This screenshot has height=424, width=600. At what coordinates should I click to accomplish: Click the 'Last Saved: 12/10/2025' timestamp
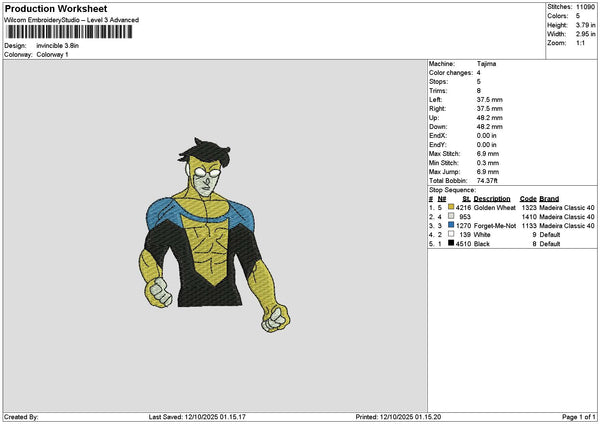coord(197,417)
